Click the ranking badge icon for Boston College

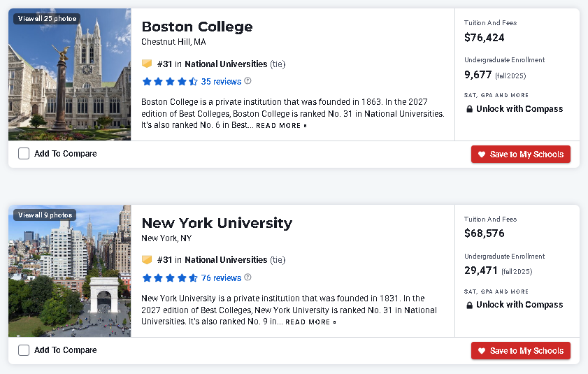click(147, 64)
